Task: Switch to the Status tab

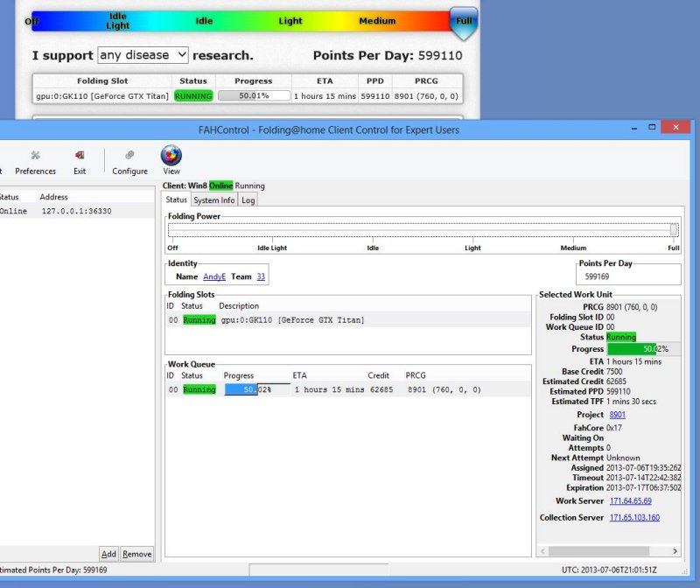Action: click(x=177, y=199)
